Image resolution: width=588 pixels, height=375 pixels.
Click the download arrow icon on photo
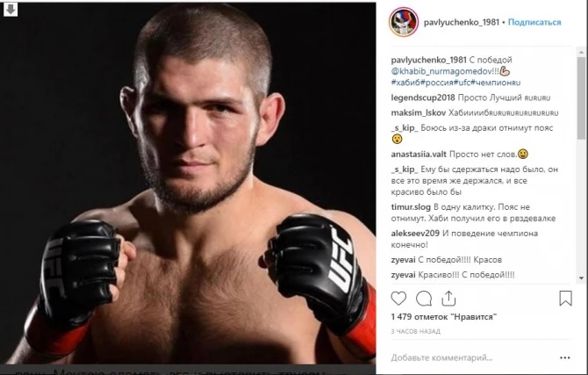pos(11,10)
